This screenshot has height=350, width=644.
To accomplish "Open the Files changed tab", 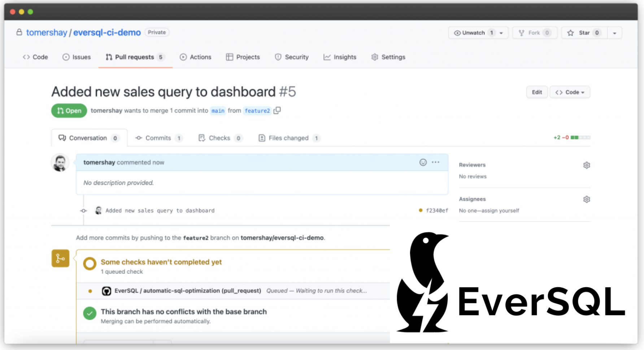I will [289, 138].
